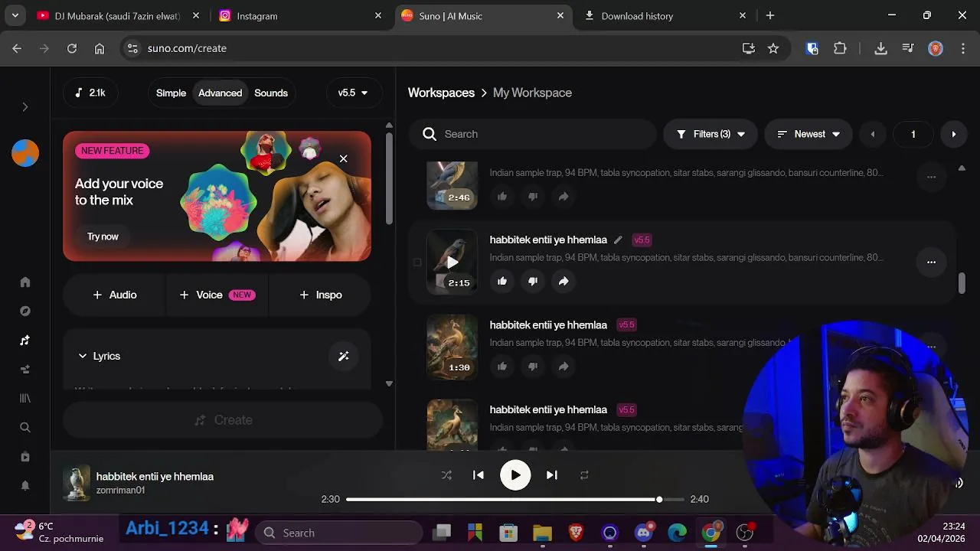980x551 pixels.
Task: Switch to the Instagram browser tab
Action: (x=301, y=15)
